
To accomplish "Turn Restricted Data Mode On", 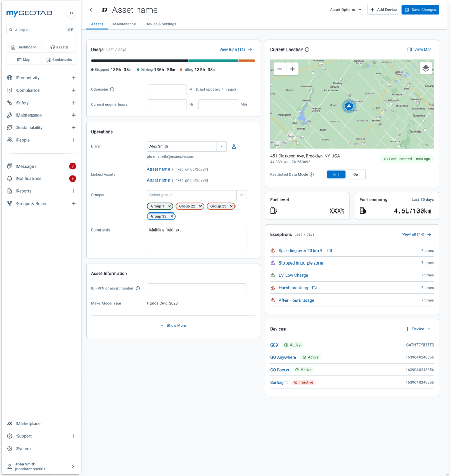I will coord(355,174).
